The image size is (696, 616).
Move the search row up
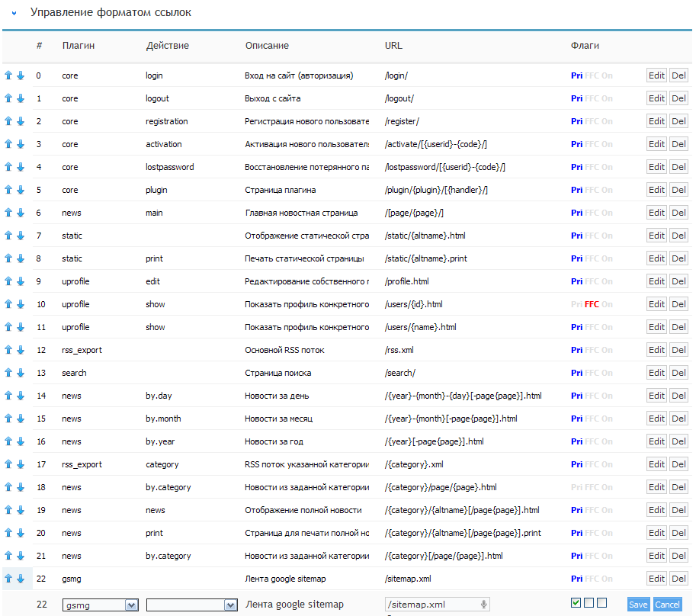point(8,373)
